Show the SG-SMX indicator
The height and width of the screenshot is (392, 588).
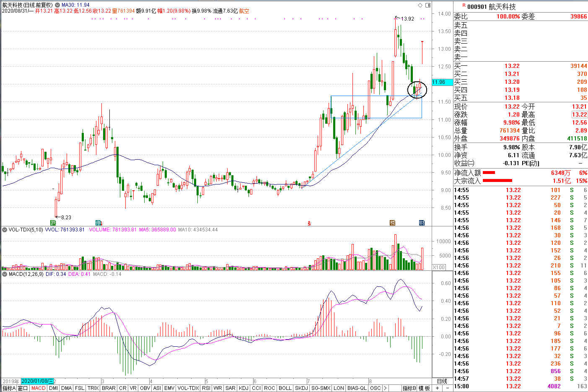321,388
